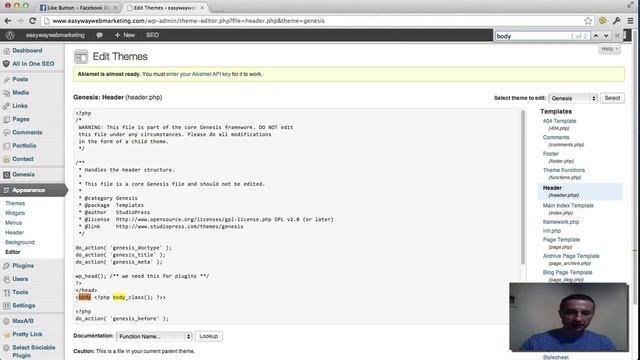
Task: Click the All in One SEO shield icon
Action: click(x=6, y=64)
